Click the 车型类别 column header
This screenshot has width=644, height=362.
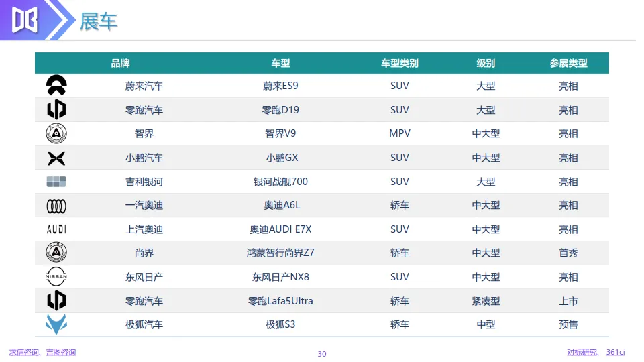point(400,63)
